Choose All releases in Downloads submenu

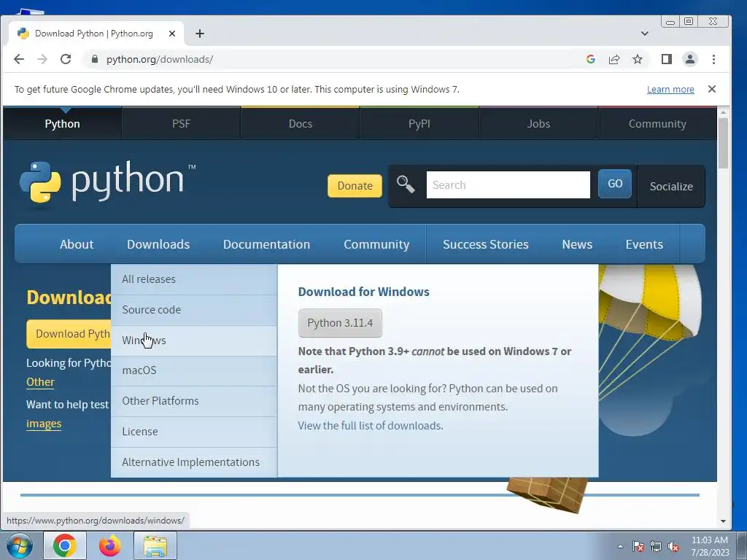pyautogui.click(x=194, y=279)
